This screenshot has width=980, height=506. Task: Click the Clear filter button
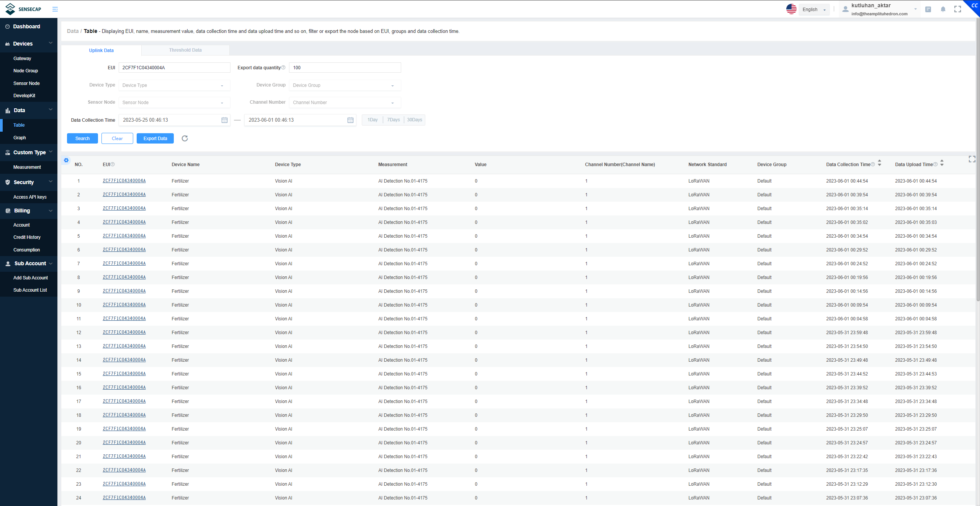pyautogui.click(x=117, y=138)
